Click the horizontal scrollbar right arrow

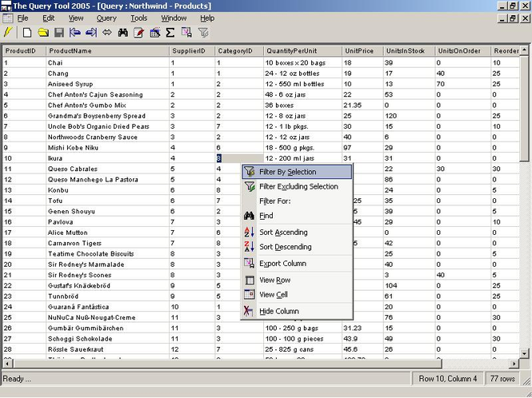pos(514,364)
